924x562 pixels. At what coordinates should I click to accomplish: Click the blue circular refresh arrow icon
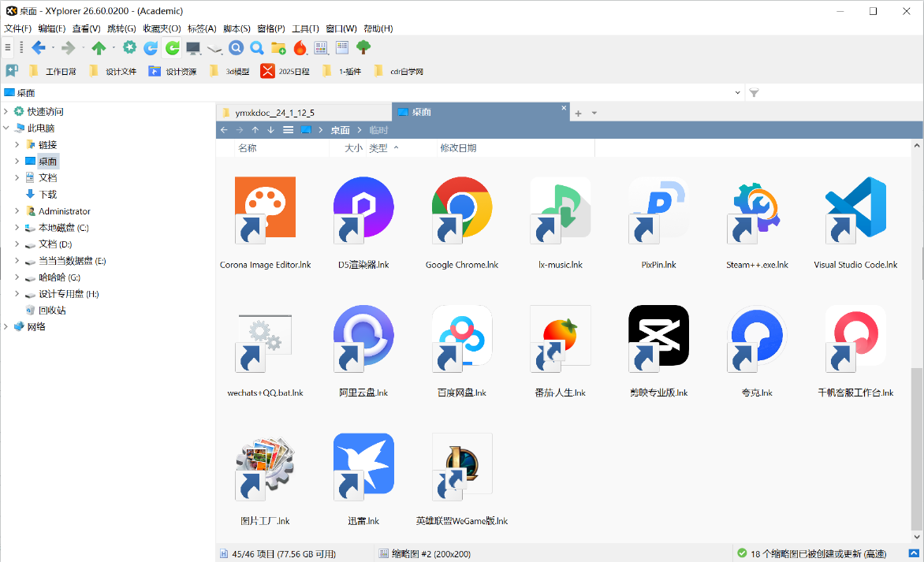[x=151, y=48]
